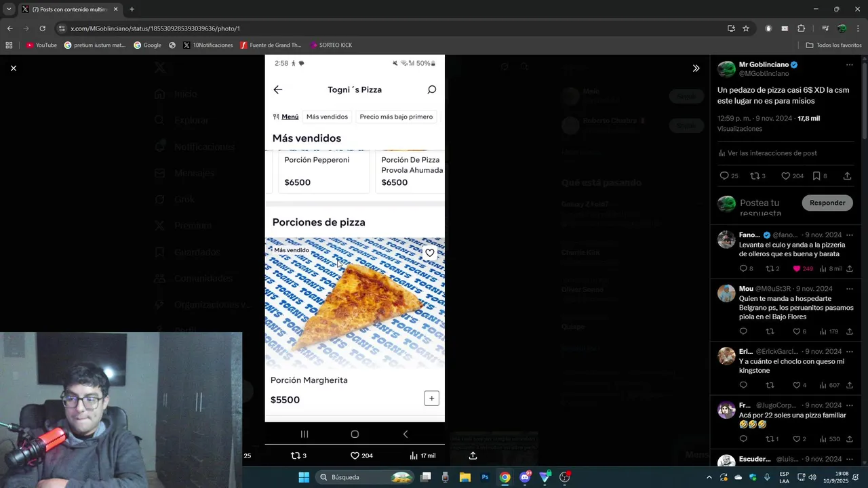
Task: Open more options on Fano's reply
Action: [x=849, y=235]
